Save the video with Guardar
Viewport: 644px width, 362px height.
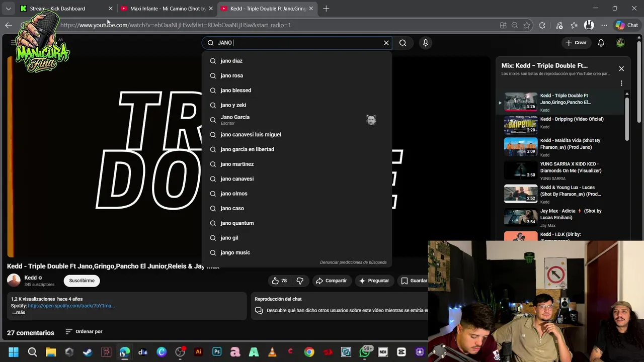[x=414, y=281]
